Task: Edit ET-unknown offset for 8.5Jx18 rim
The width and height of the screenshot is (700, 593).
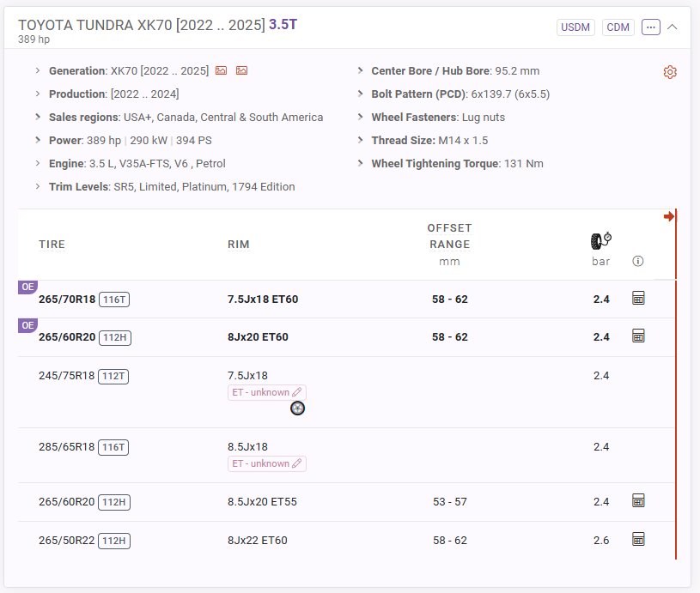Action: coord(267,463)
